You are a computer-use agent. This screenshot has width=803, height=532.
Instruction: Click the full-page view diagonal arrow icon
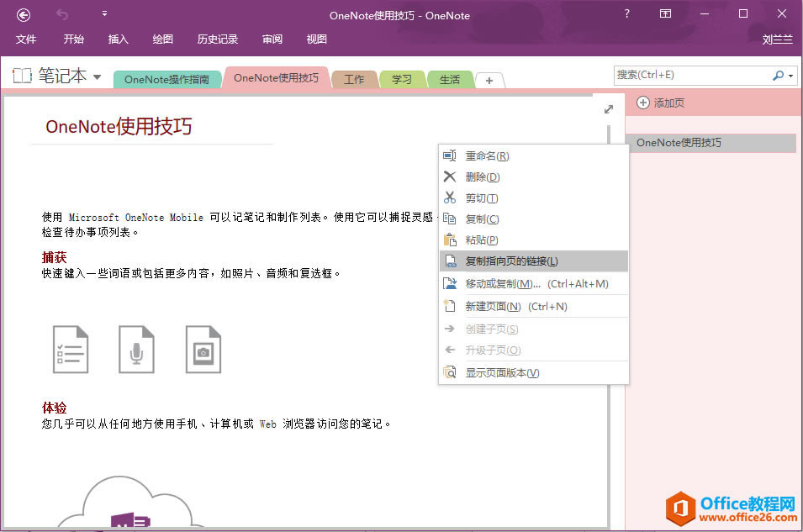(x=608, y=108)
